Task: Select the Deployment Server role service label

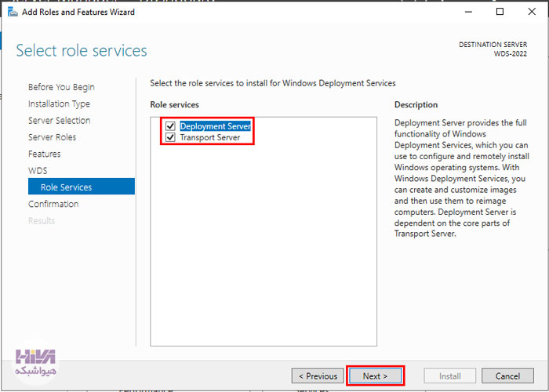Action: pyautogui.click(x=216, y=126)
